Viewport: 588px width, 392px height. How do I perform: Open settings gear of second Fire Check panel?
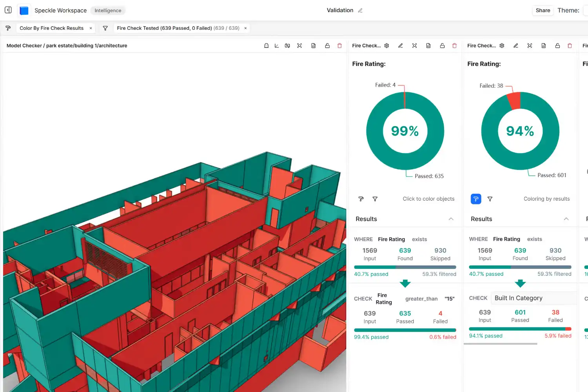tap(502, 46)
